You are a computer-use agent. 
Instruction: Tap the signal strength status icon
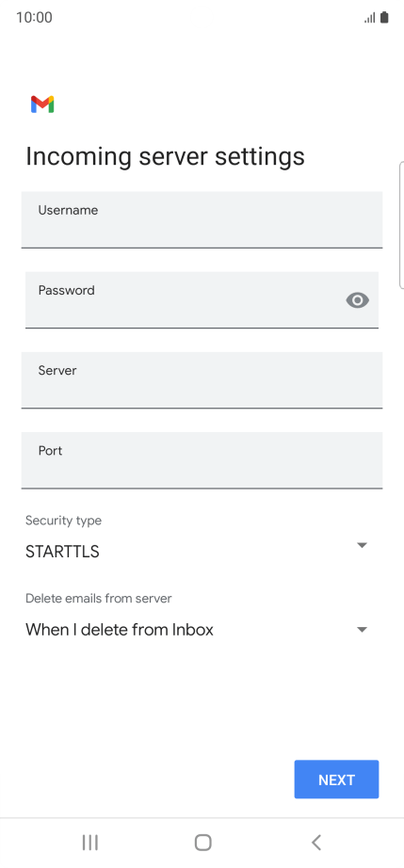tap(370, 18)
